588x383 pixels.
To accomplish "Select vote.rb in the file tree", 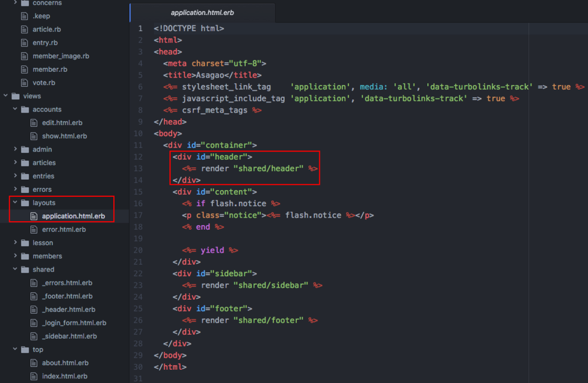I will point(44,83).
